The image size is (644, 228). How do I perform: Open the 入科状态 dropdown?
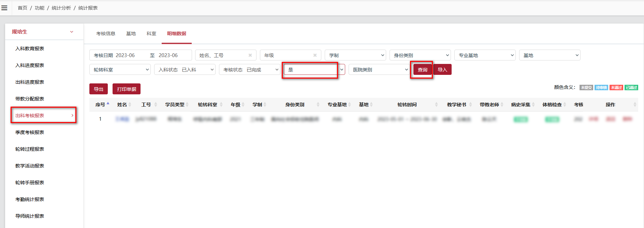tap(185, 70)
